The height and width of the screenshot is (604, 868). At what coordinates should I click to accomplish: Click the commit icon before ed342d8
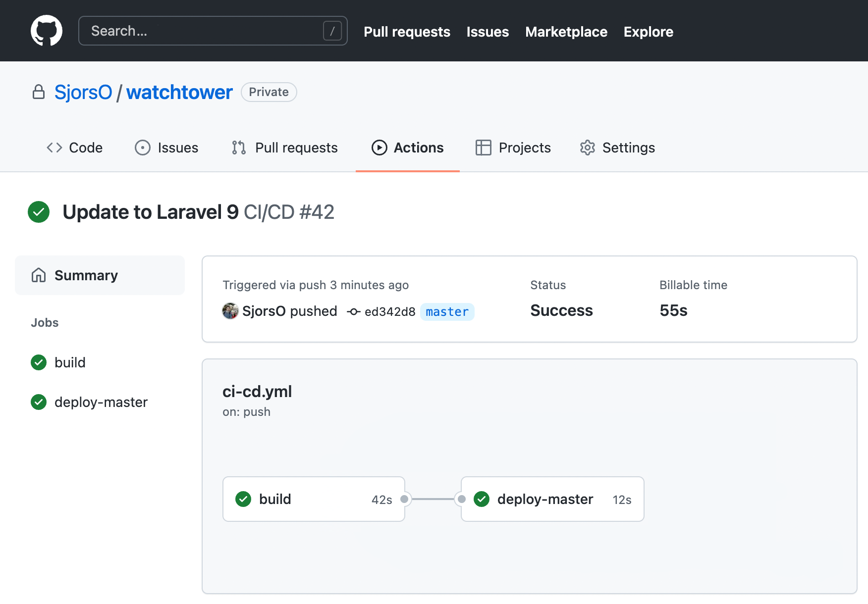[x=354, y=312]
